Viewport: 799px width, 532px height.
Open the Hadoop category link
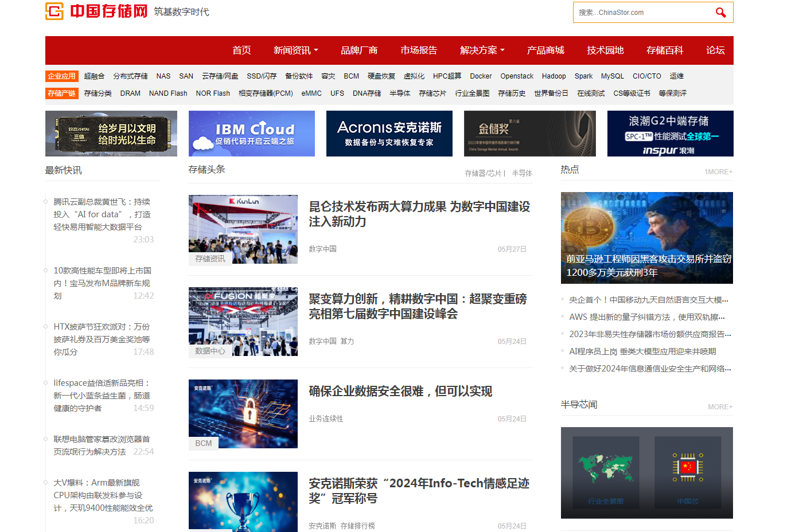click(x=554, y=76)
